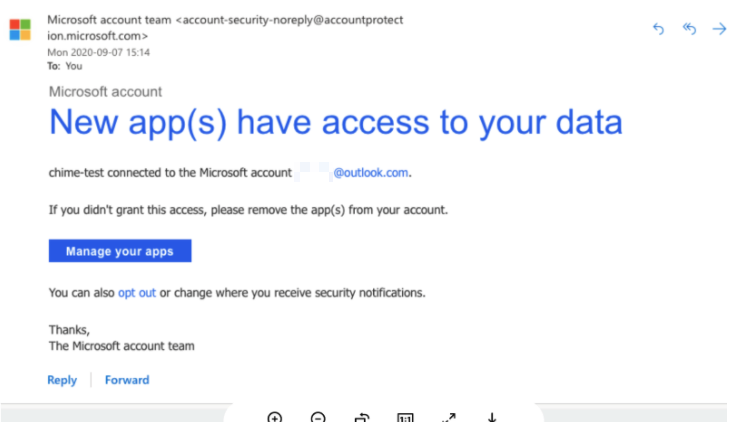Click the "New app(s) have access" heading

(335, 123)
